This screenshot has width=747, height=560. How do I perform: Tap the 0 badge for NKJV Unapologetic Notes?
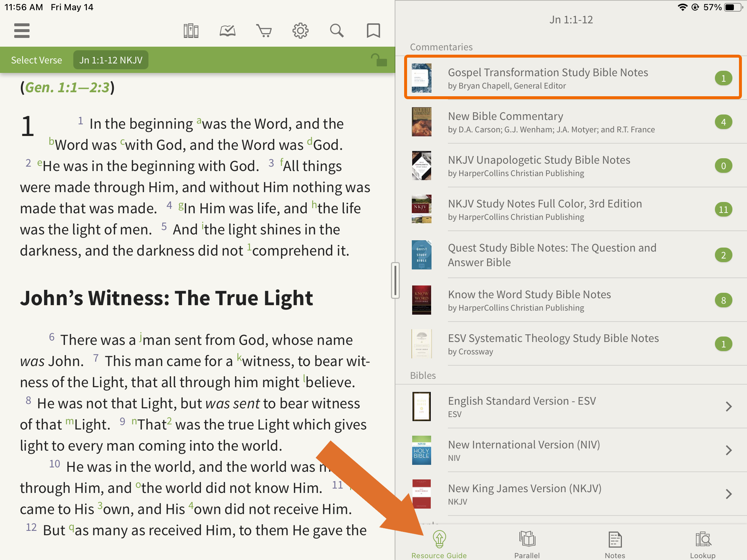(x=723, y=166)
